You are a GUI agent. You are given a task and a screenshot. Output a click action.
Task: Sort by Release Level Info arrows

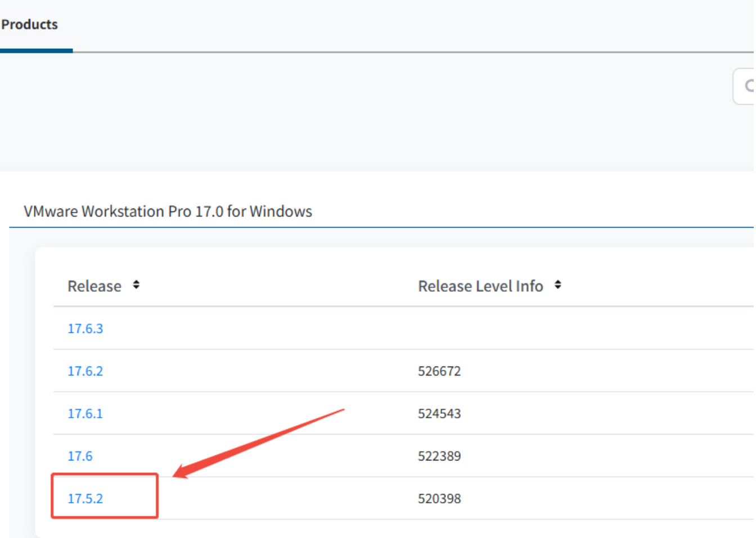click(558, 285)
